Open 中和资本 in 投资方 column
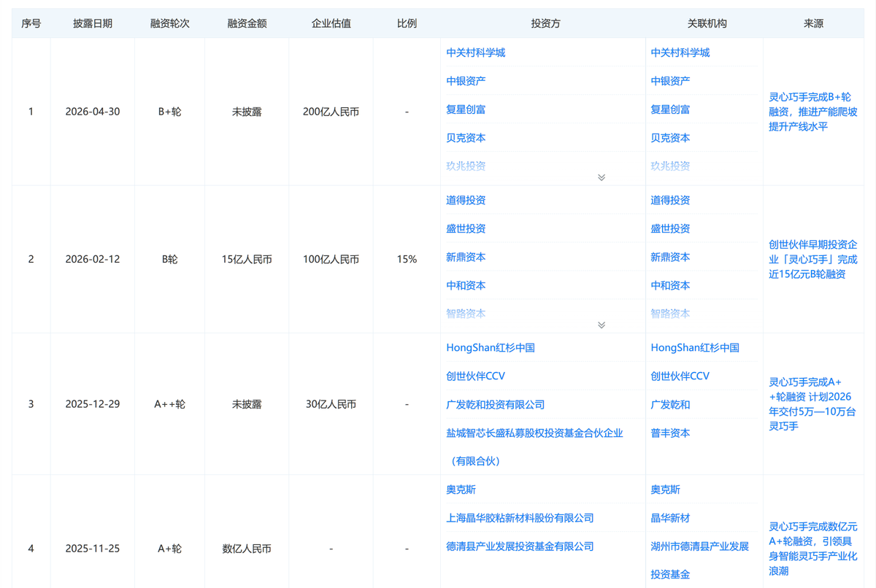The image size is (876, 588). click(466, 285)
